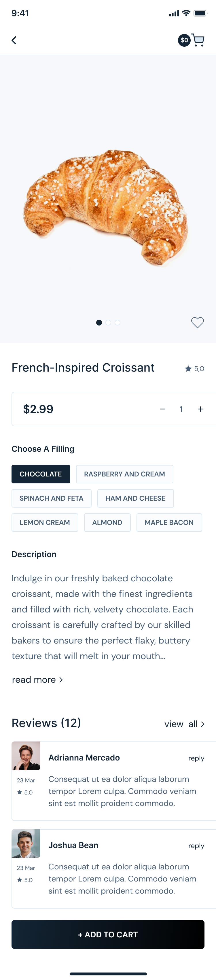
Task: Tap the $0 cart total badge
Action: pyautogui.click(x=184, y=40)
